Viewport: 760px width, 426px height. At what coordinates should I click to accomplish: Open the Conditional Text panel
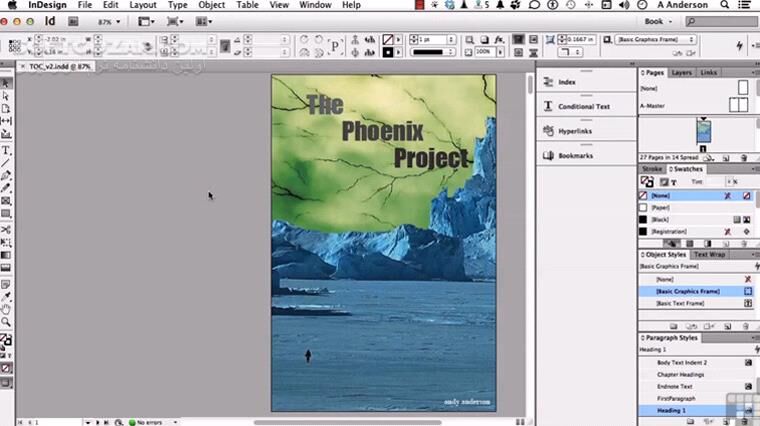tap(583, 106)
